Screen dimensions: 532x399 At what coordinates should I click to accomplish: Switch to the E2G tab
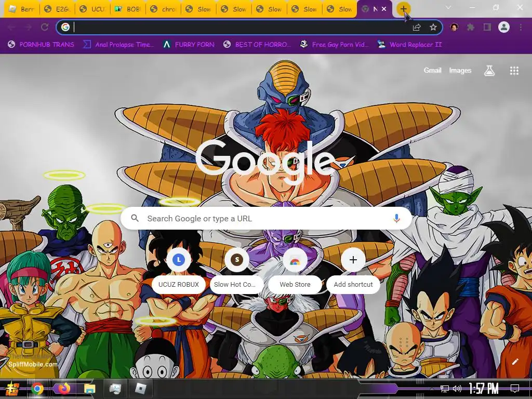[x=57, y=9]
